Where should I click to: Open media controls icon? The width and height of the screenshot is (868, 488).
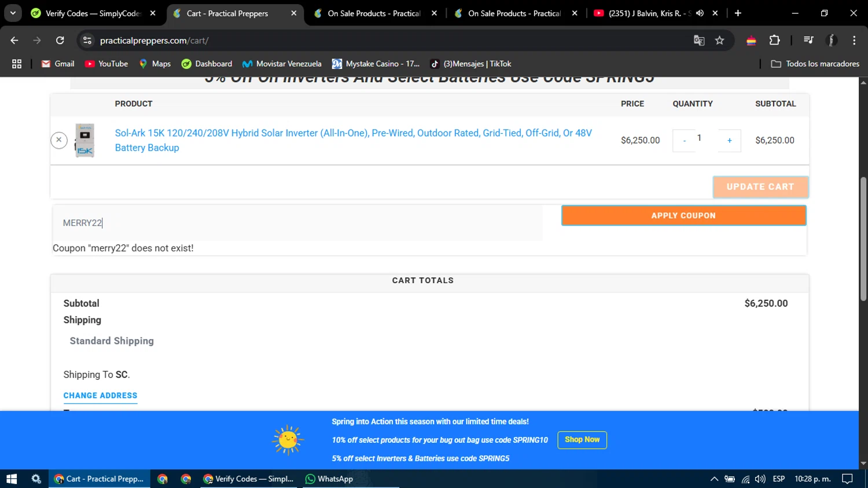click(808, 41)
